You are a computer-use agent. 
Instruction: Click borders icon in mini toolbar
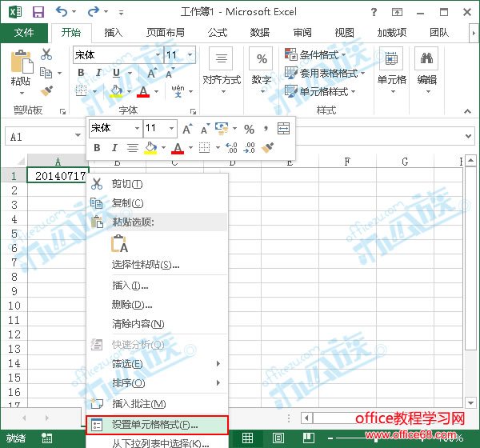[205, 148]
